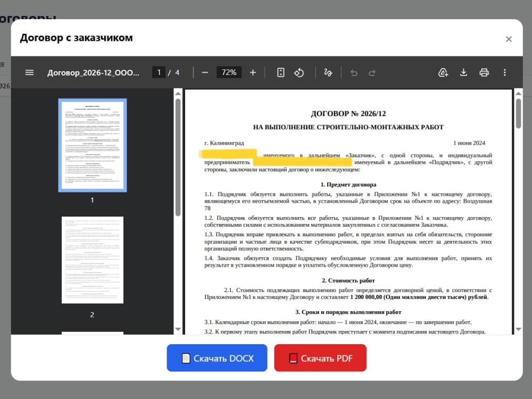Screen dimensions: 532x399
Task: Click the document vertical scrollbar thumb
Action: (518, 114)
